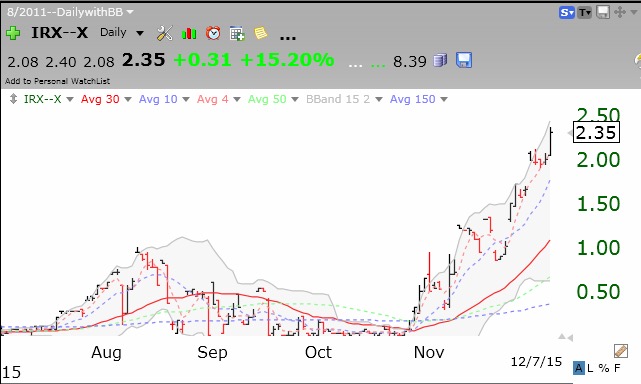Open the 8/2011--DailywithBB layout dropdown
The image size is (641, 384).
coord(130,12)
